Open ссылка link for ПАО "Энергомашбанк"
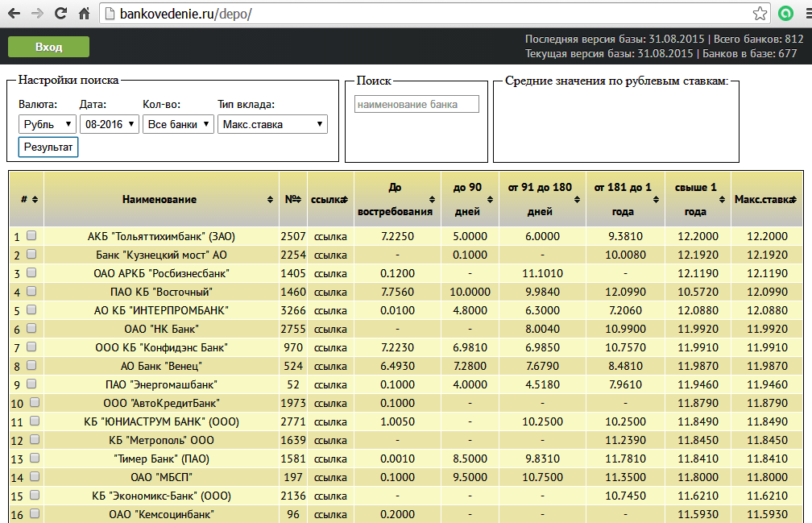 point(330,384)
